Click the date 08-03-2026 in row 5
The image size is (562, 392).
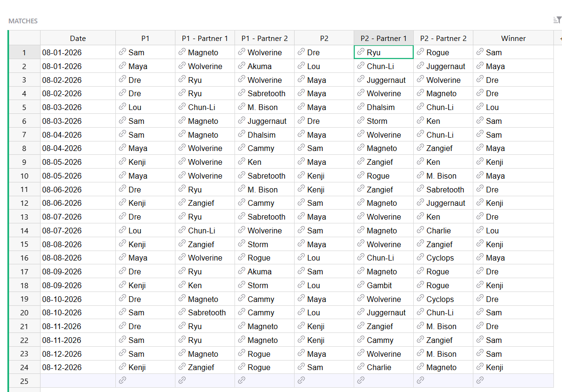pos(78,107)
